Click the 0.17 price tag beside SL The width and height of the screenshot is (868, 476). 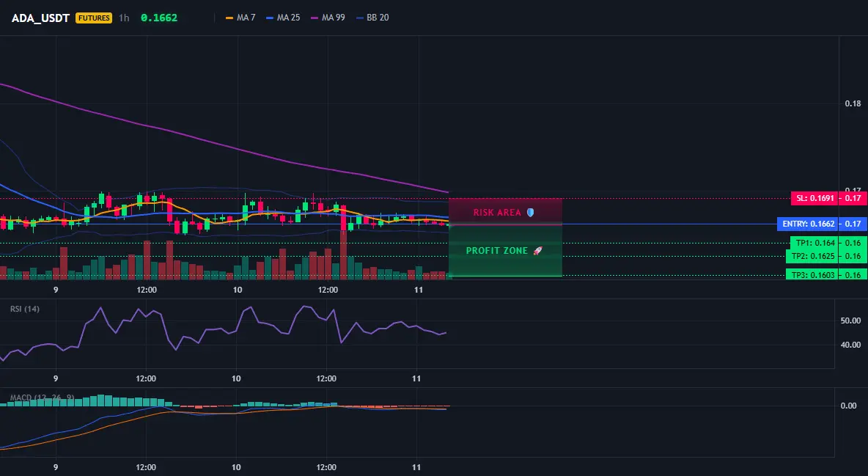pos(853,198)
